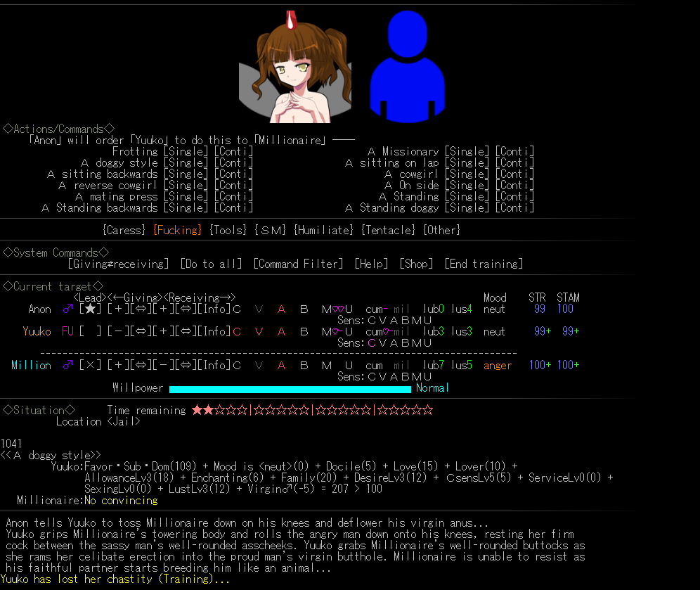Image resolution: width=700 pixels, height=590 pixels.
Task: Open Yuuko's [Info] panel
Action: (x=214, y=331)
